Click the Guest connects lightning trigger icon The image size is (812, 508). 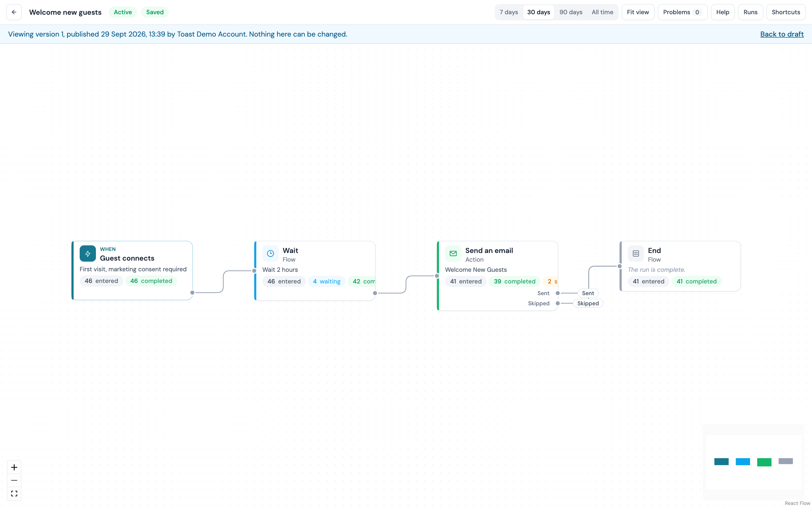point(88,253)
